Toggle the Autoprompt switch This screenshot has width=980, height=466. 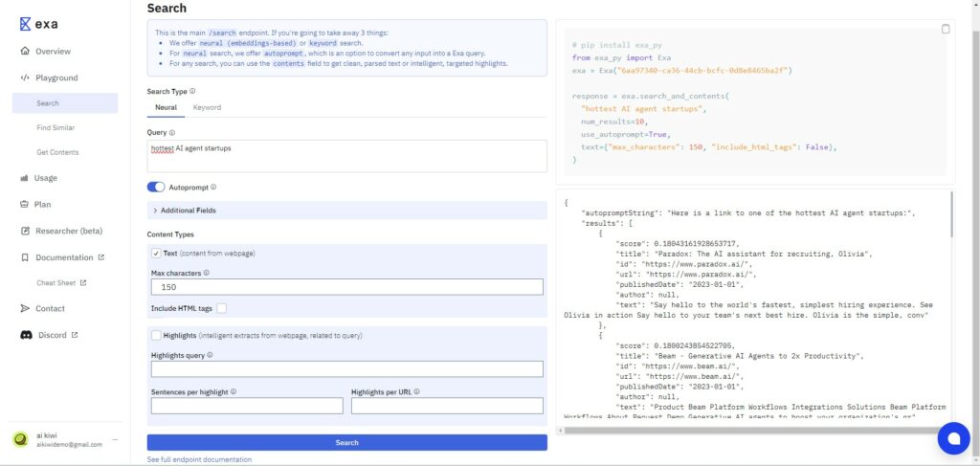pos(156,187)
